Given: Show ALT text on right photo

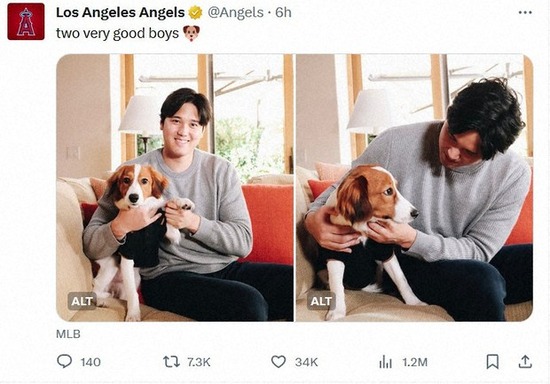Looking at the screenshot, I should coord(321,301).
